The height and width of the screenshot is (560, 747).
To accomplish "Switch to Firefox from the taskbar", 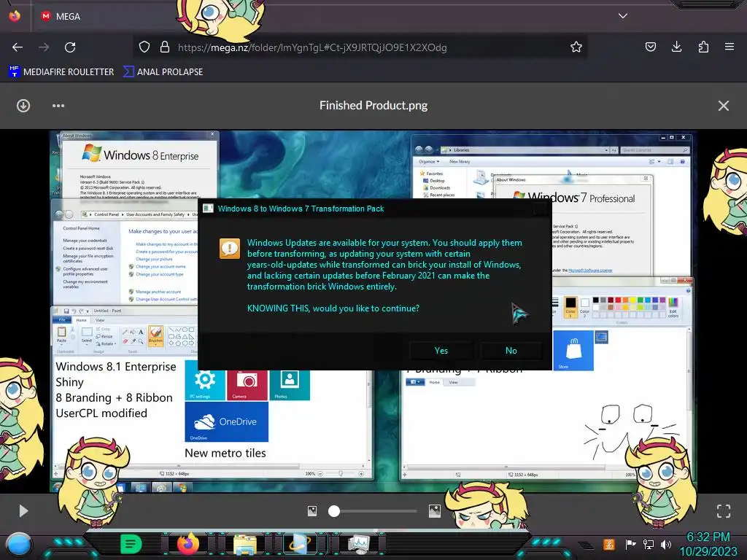I will pos(187,544).
